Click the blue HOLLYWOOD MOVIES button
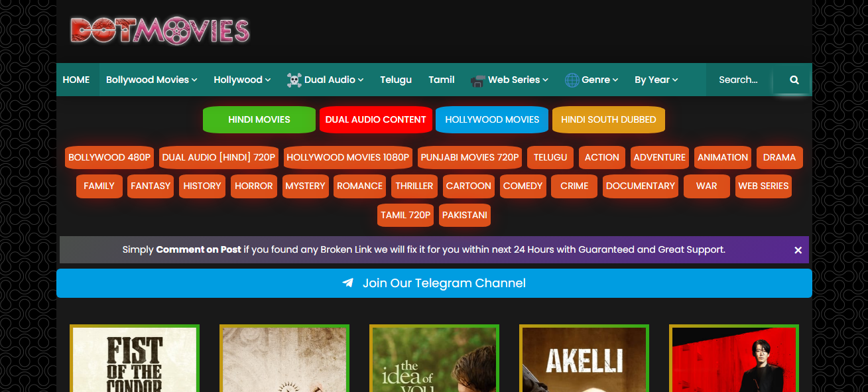 coord(492,120)
